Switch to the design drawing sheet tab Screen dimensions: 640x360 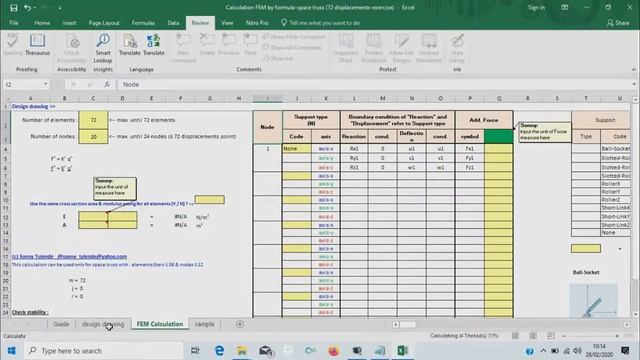103,324
